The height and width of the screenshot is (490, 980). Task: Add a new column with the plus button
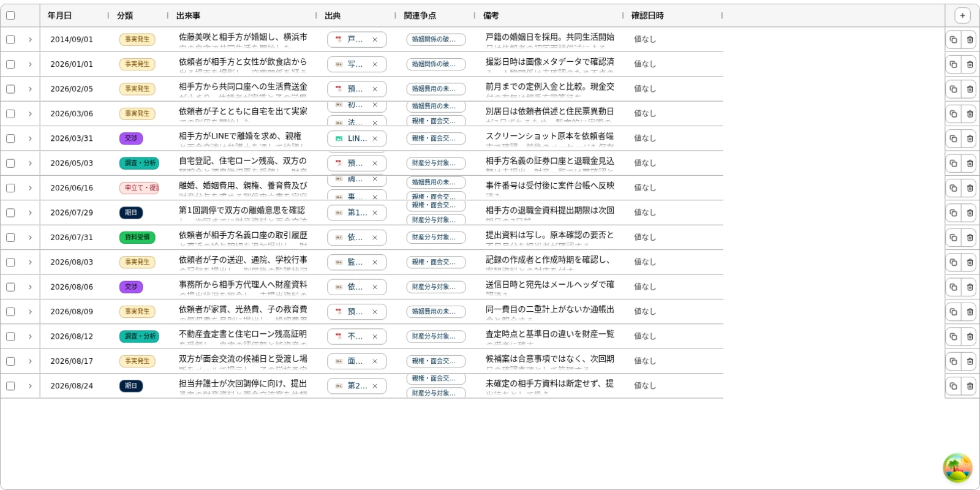[x=962, y=16]
